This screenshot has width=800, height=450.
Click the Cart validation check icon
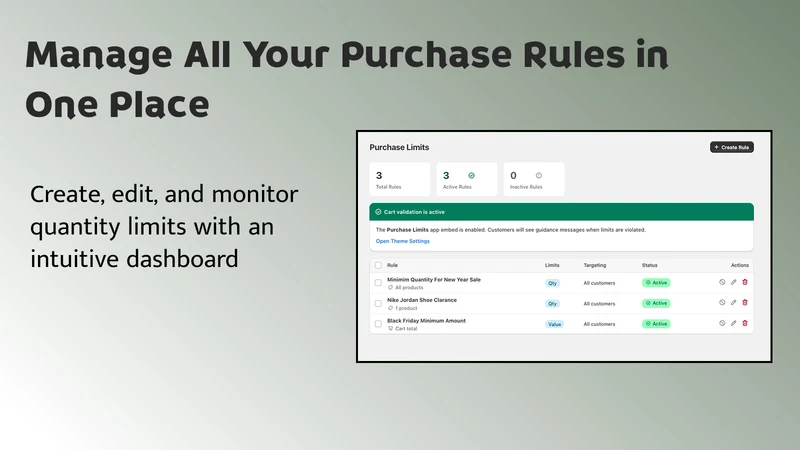[378, 212]
